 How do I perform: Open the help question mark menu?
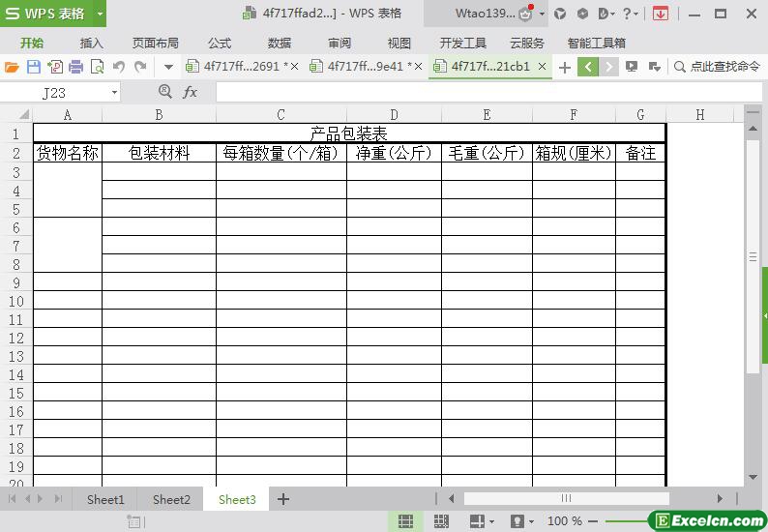(631, 14)
